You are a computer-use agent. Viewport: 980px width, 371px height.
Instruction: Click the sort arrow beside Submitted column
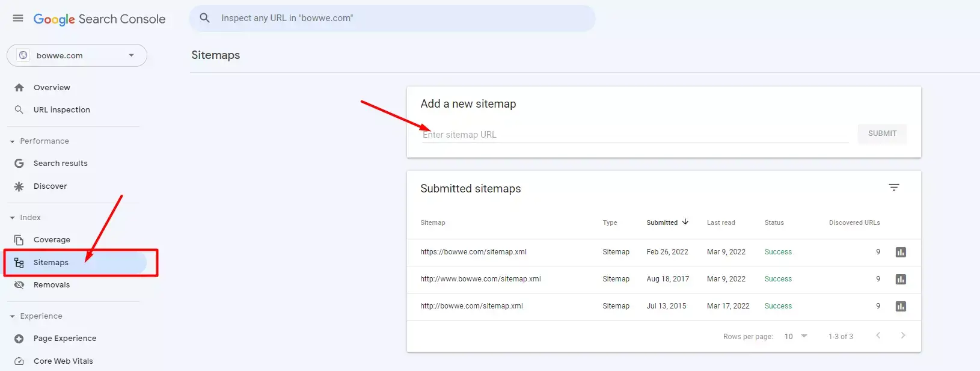coord(685,222)
